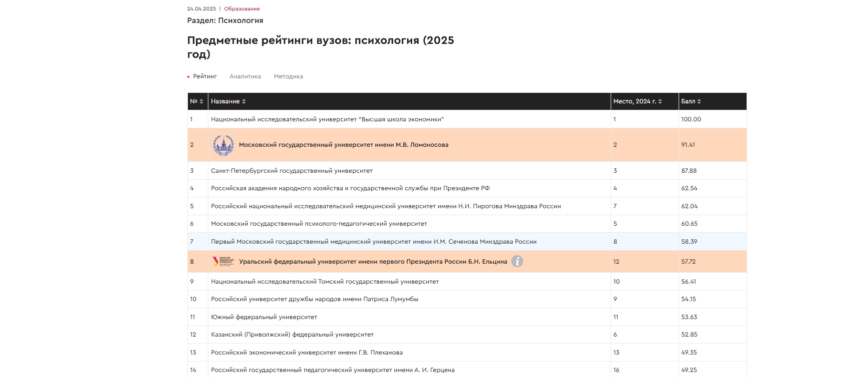Click 2024 place value in Пирогова row
868x378 pixels.
coord(615,206)
